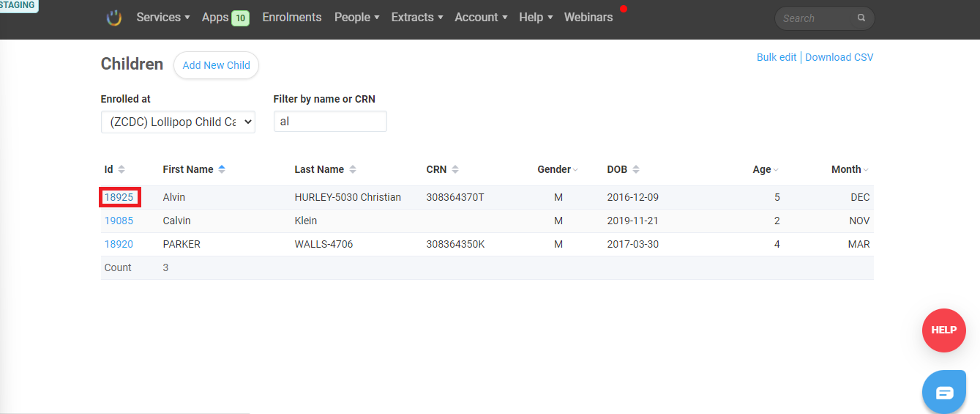The image size is (980, 414).
Task: Click the Children page heading
Action: coord(132,64)
